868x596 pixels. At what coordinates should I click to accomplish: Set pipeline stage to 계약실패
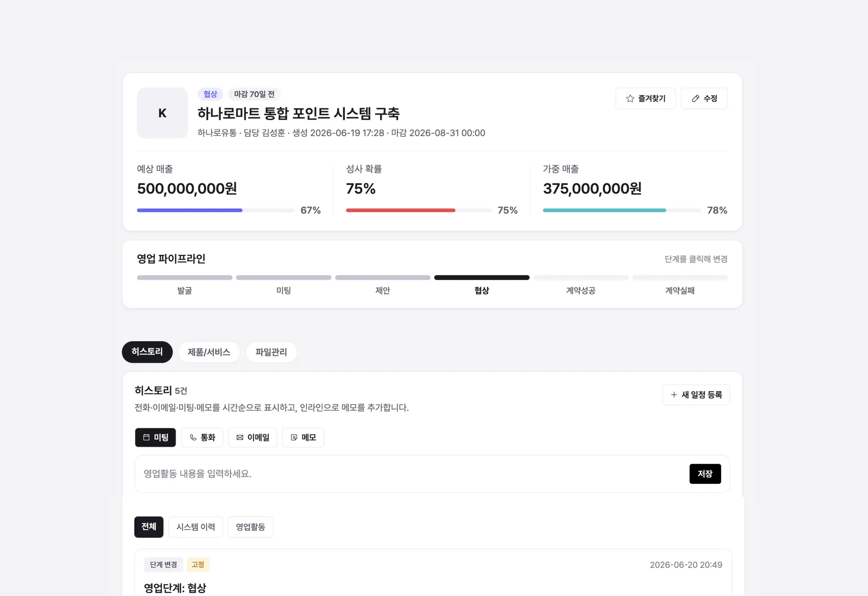pos(680,285)
